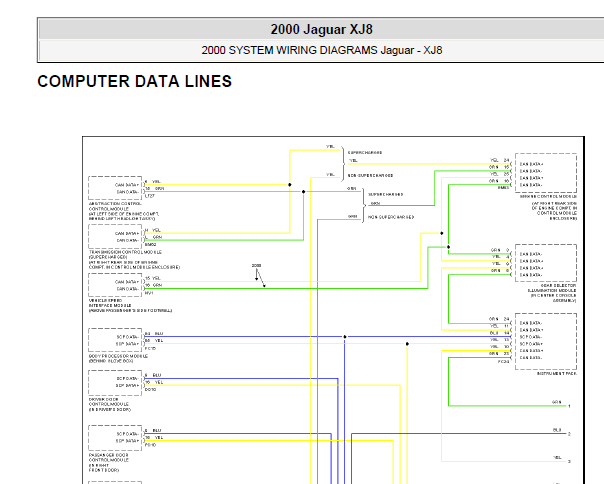
Task: Click the "2000" note with the two arrows
Action: 256,266
